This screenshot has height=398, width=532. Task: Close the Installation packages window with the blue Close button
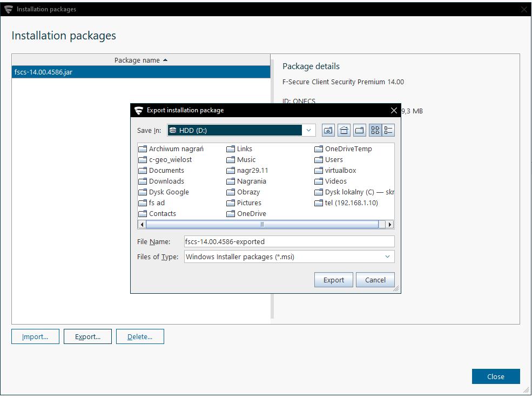(x=496, y=376)
